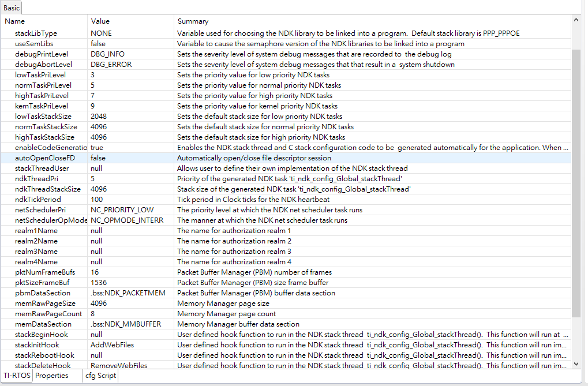Select the stackRebootHook property name
The height and width of the screenshot is (386, 588).
(44, 355)
